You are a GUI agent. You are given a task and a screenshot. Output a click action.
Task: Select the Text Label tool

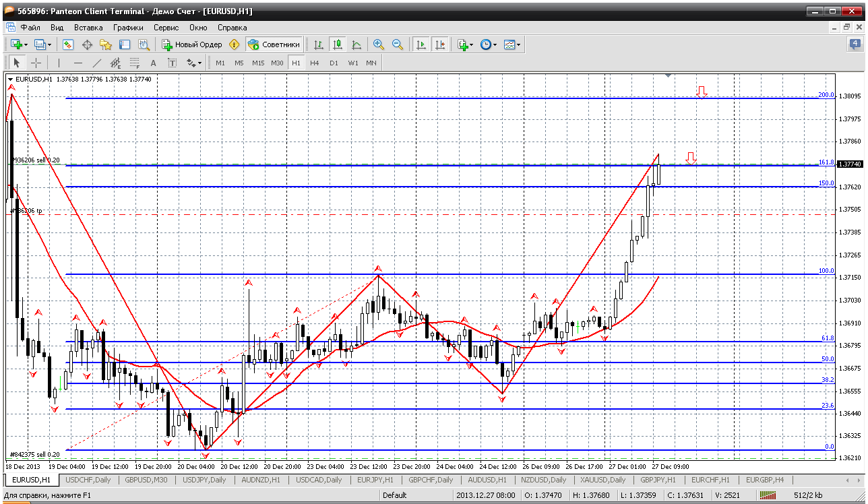point(172,63)
